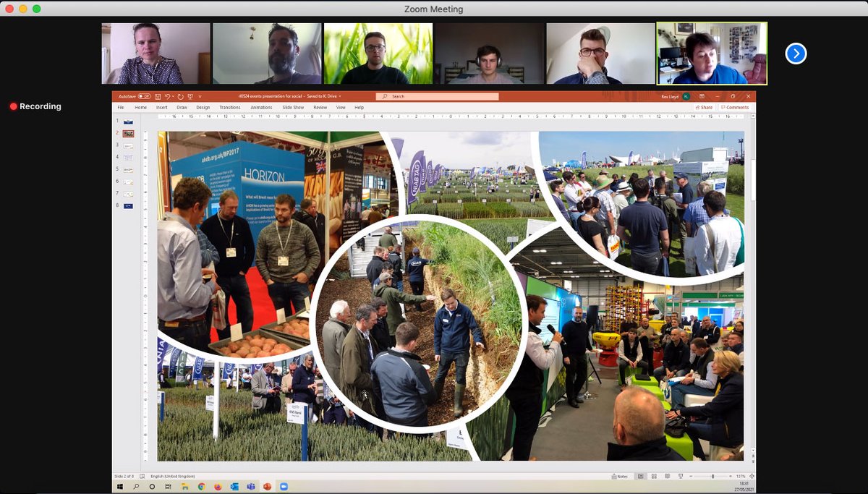The image size is (868, 494).
Task: Switch to Normal view icon
Action: click(641, 477)
